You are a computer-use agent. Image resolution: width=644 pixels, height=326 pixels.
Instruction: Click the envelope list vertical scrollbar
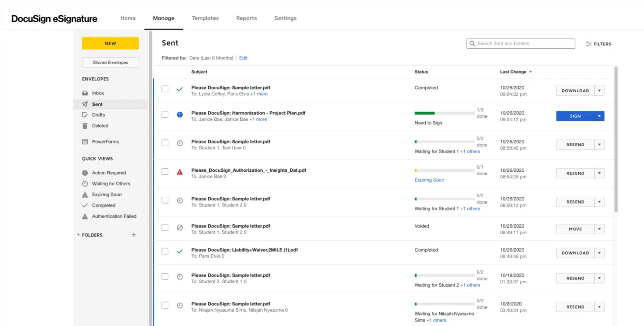click(x=616, y=139)
